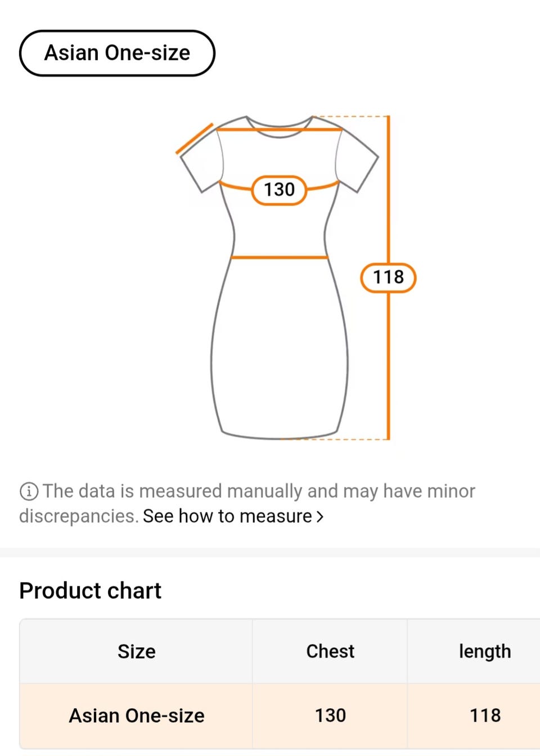Click the length column header
Screen dimensions: 540x756
[484, 651]
